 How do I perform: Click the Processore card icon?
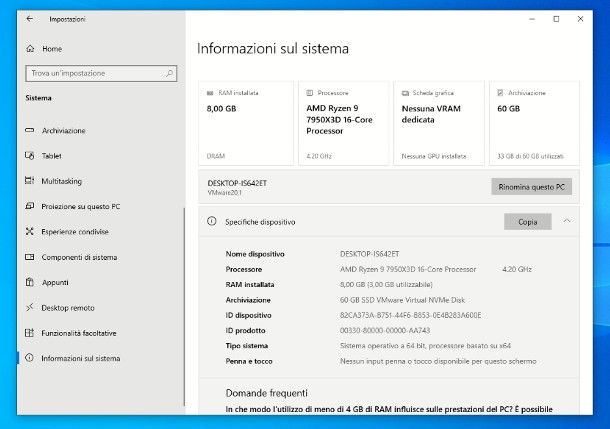pyautogui.click(x=310, y=93)
